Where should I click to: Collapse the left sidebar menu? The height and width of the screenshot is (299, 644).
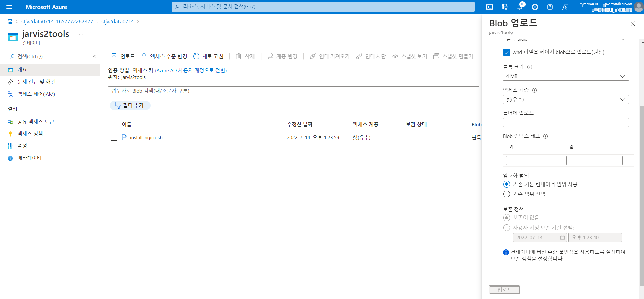click(x=95, y=57)
